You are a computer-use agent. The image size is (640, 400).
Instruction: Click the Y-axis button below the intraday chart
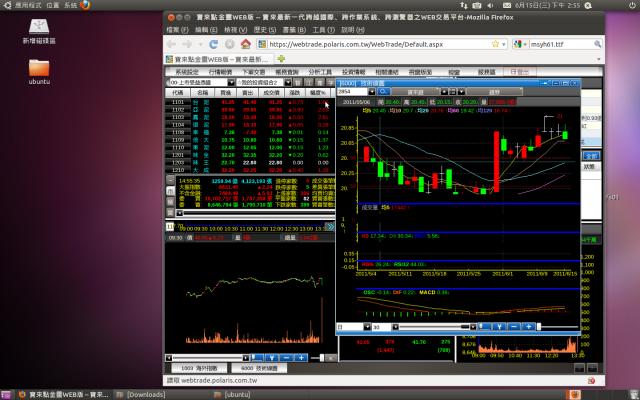coord(271,358)
